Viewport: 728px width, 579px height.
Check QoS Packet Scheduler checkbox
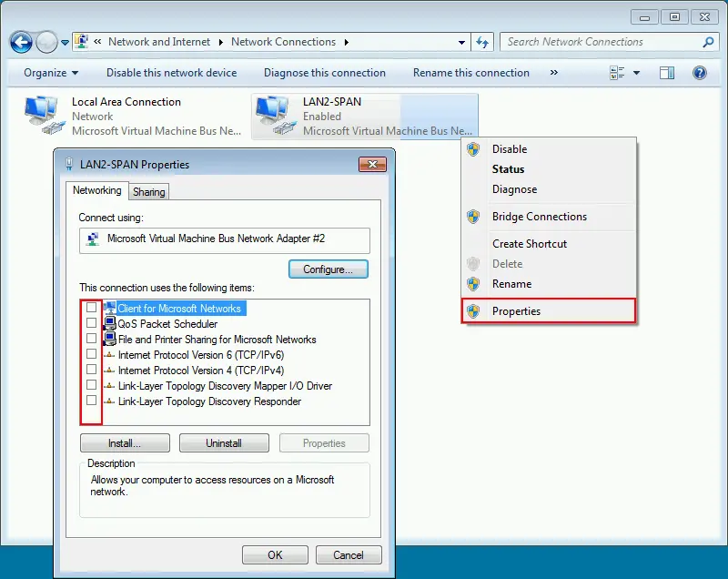click(92, 322)
